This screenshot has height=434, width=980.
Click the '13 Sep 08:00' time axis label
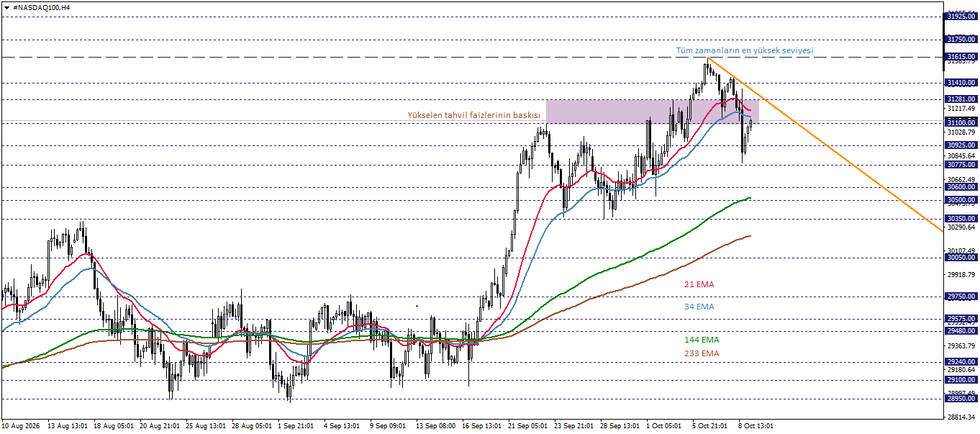coord(436,425)
